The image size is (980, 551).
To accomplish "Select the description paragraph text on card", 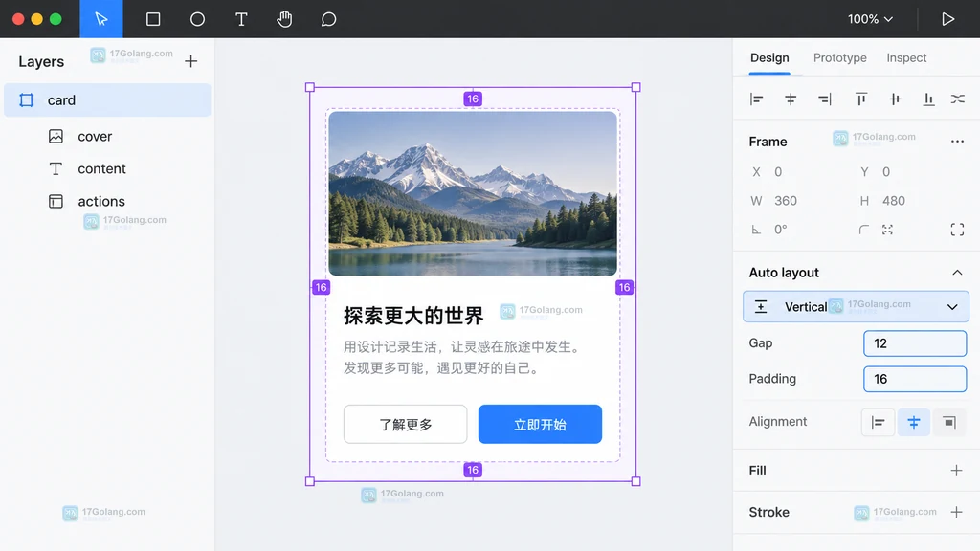I will tap(462, 358).
